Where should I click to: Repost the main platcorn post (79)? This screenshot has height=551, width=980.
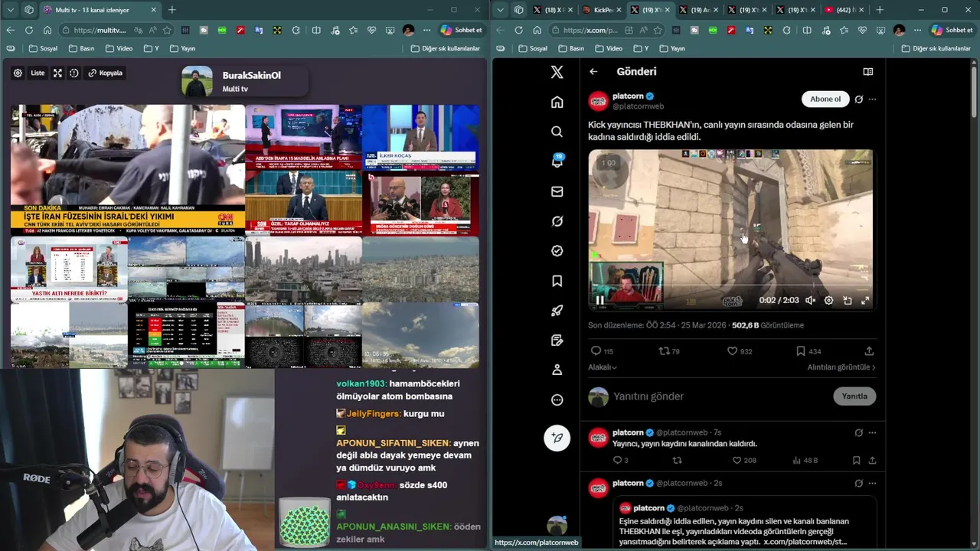pyautogui.click(x=664, y=351)
